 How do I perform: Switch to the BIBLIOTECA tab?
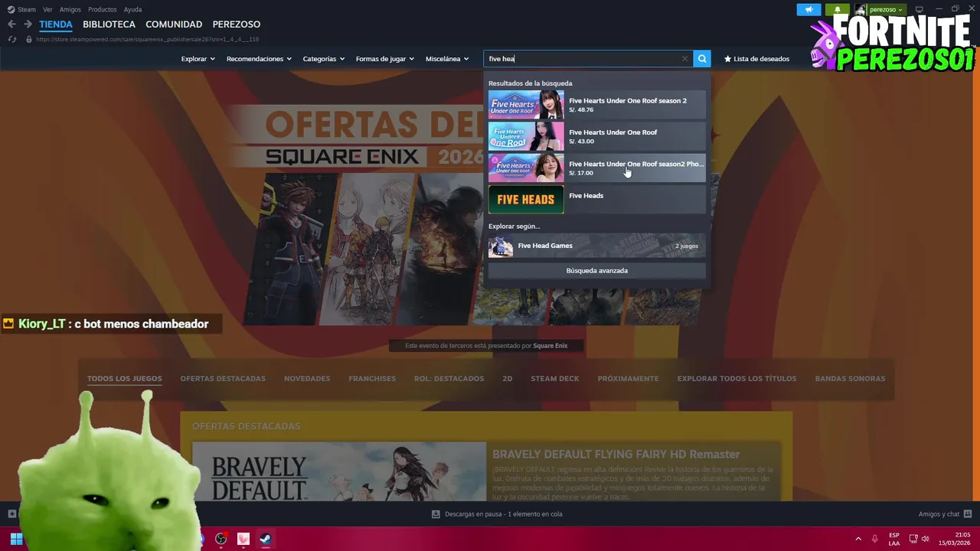tap(109, 24)
